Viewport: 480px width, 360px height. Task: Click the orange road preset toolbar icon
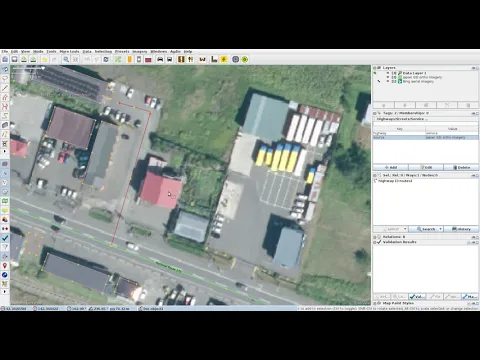[x=130, y=59]
